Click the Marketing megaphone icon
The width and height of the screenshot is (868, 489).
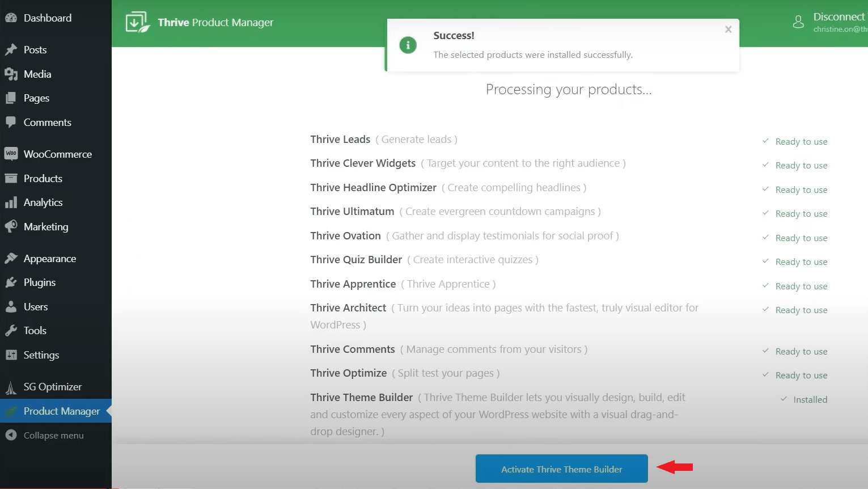point(11,226)
